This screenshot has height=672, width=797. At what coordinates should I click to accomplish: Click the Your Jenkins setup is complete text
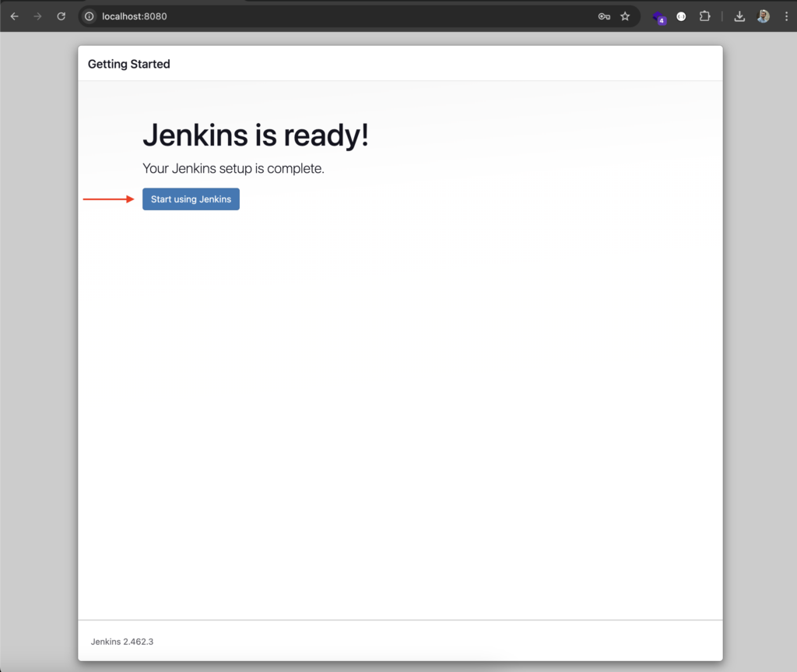click(233, 168)
